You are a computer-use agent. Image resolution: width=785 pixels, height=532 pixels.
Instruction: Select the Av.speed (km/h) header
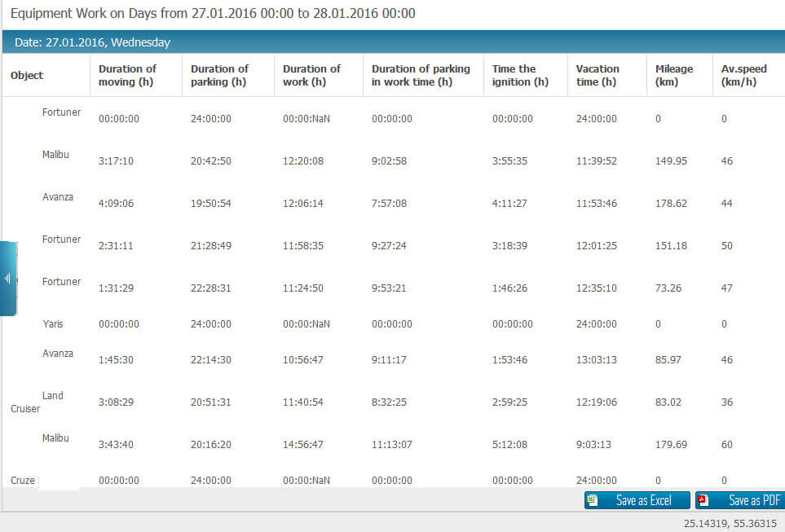point(743,76)
